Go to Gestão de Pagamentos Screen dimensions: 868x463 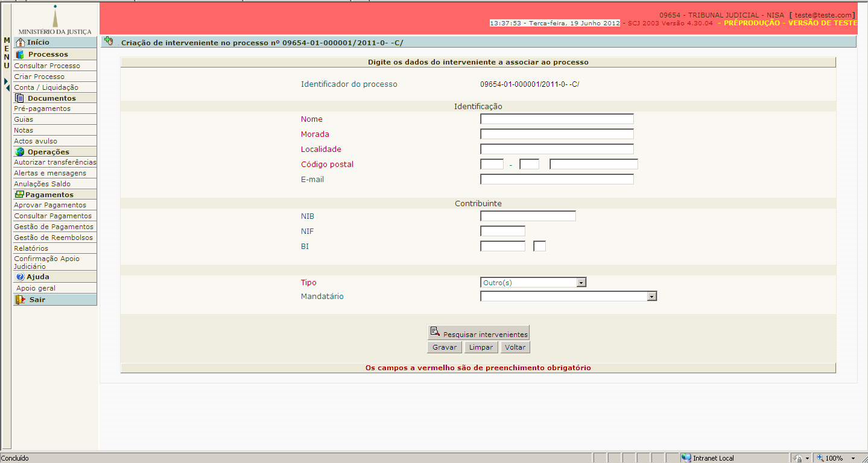point(54,227)
